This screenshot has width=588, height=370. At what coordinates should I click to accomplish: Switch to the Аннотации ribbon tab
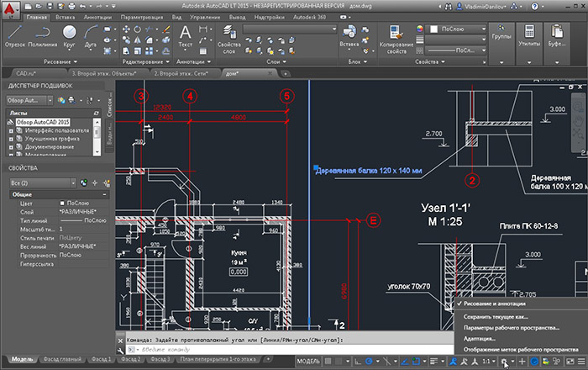(x=97, y=18)
